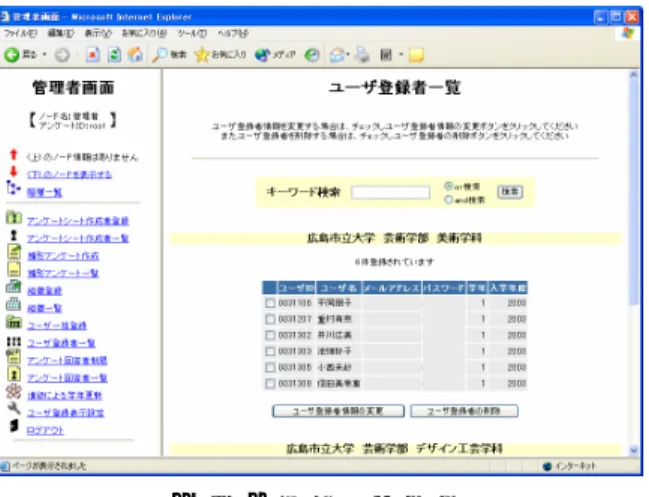Click the black door icon beside ログアウト

click(x=14, y=425)
